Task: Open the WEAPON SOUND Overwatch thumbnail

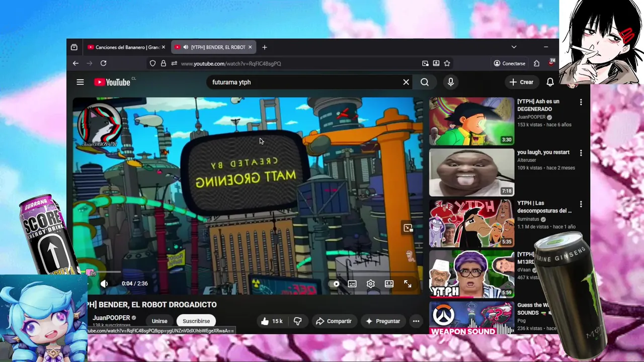Action: 471,318
